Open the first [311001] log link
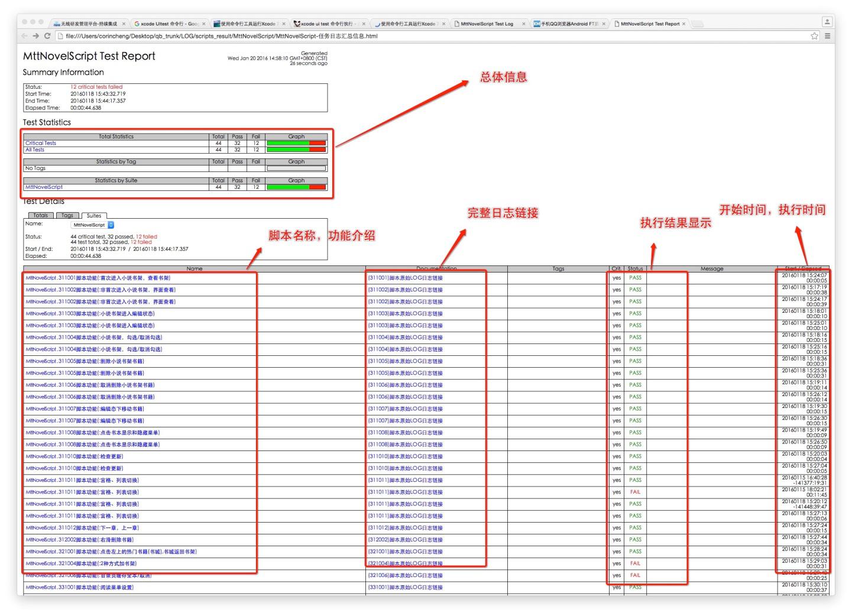Image resolution: width=852 pixels, height=616 pixels. click(405, 278)
